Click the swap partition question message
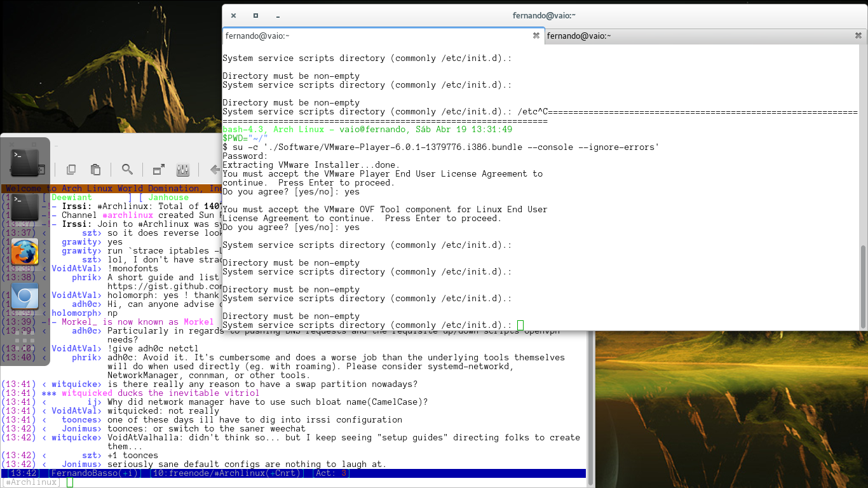868x488 pixels. 262,384
